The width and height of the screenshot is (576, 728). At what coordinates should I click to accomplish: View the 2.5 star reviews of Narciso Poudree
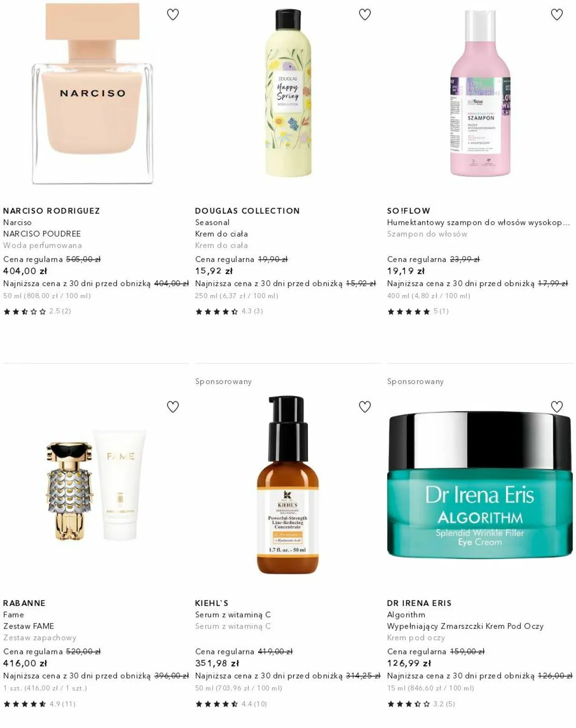pyautogui.click(x=37, y=311)
